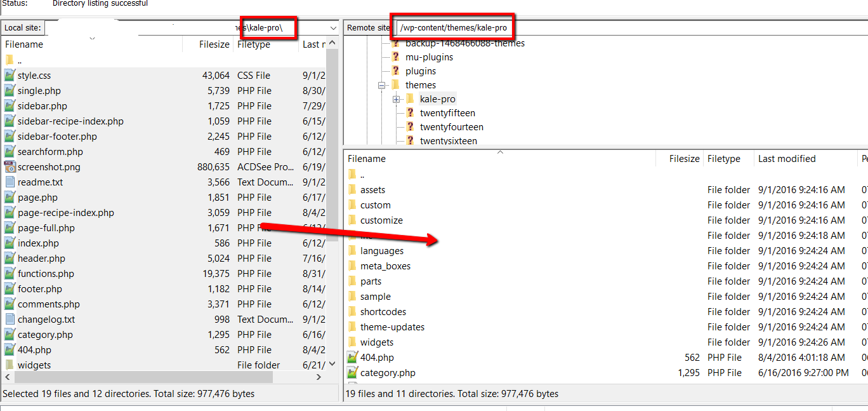Click the changelog.txt document icon
The height and width of the screenshot is (411, 868).
coord(10,320)
